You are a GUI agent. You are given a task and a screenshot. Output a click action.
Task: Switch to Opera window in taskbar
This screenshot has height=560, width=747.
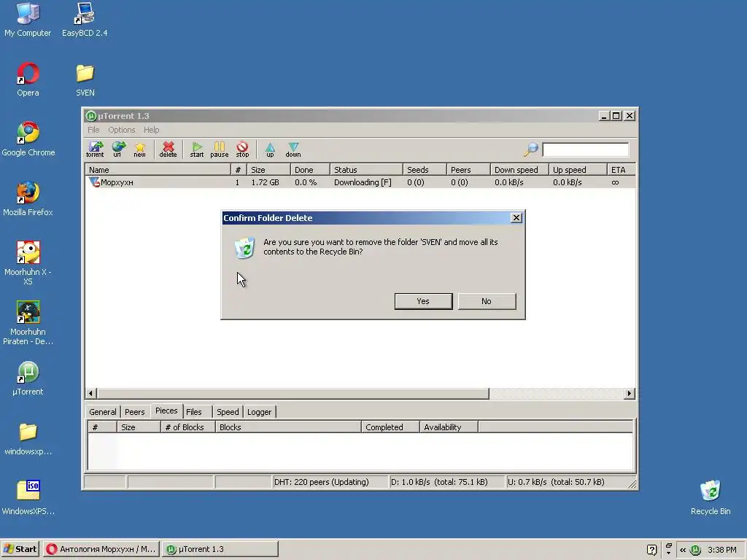pyautogui.click(x=101, y=549)
